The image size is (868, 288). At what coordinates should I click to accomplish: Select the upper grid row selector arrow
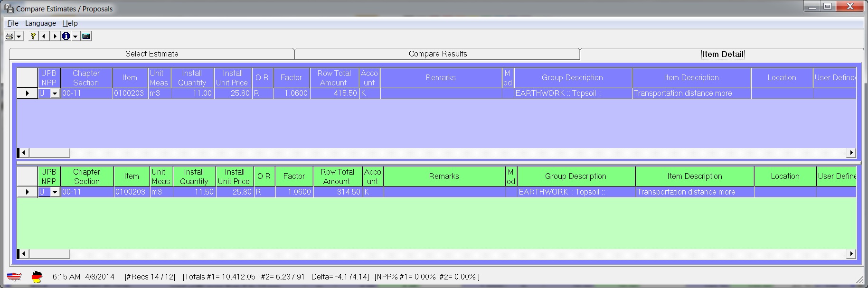tap(27, 93)
